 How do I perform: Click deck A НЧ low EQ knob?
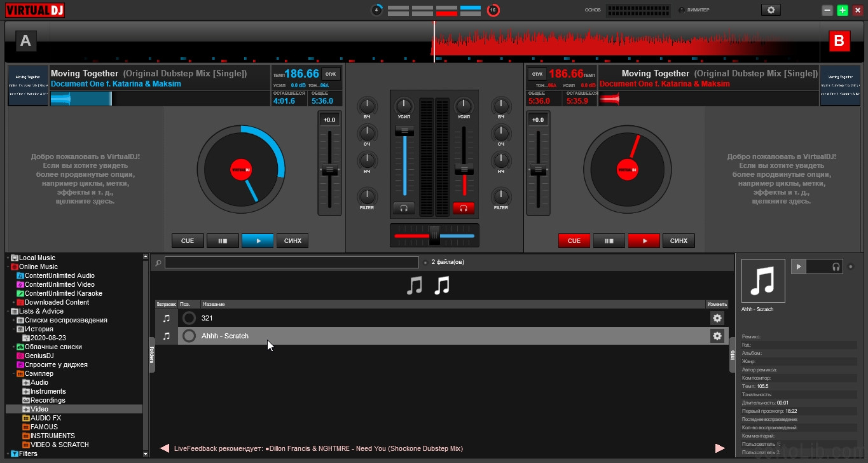tap(367, 160)
